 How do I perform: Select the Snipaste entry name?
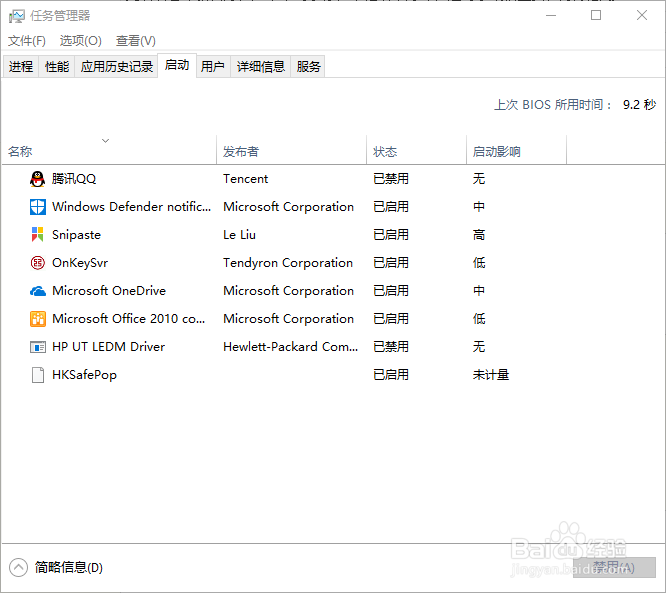76,235
